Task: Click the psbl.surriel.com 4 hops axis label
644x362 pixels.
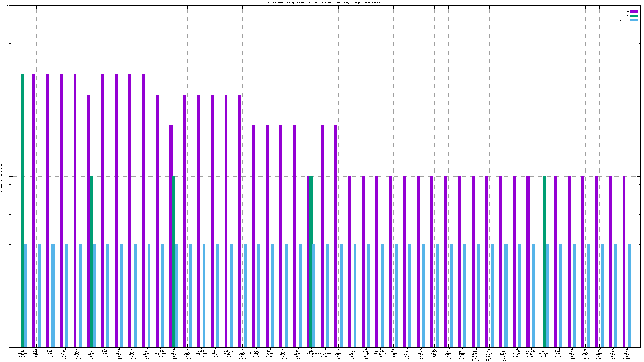Action: [x=23, y=353]
